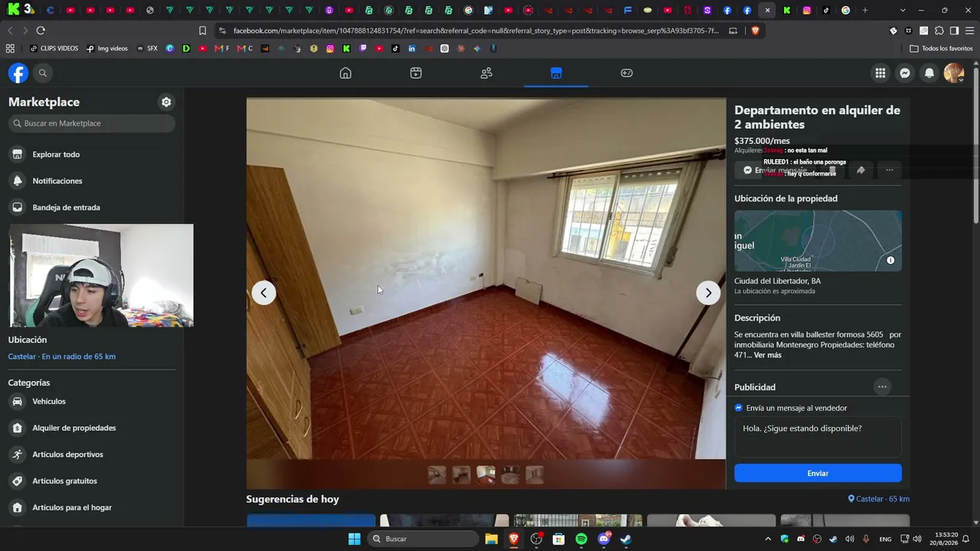Open the Gaming tab

(x=626, y=73)
